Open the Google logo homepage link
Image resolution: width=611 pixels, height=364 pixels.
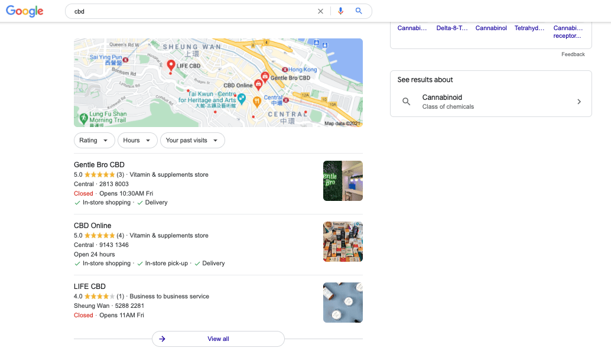tap(25, 11)
